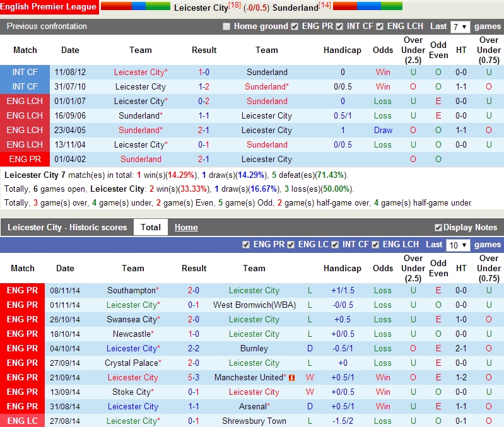Click the 1-2 half-time score on 21/09/14

pyautogui.click(x=461, y=378)
